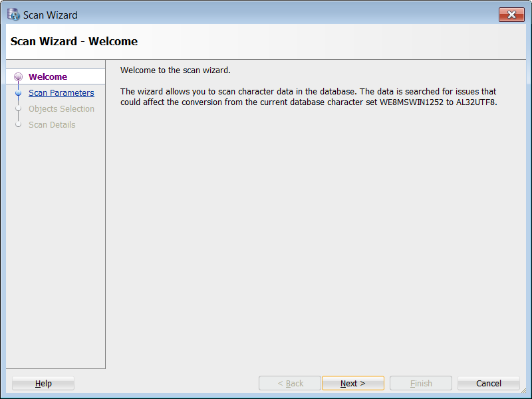Click the empty area below Scan Details step
Viewport: 532px width, 399px height.
click(56, 246)
